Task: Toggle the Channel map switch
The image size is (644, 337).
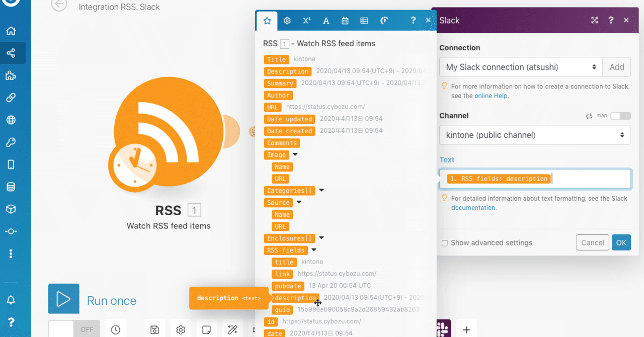Action: click(x=621, y=116)
